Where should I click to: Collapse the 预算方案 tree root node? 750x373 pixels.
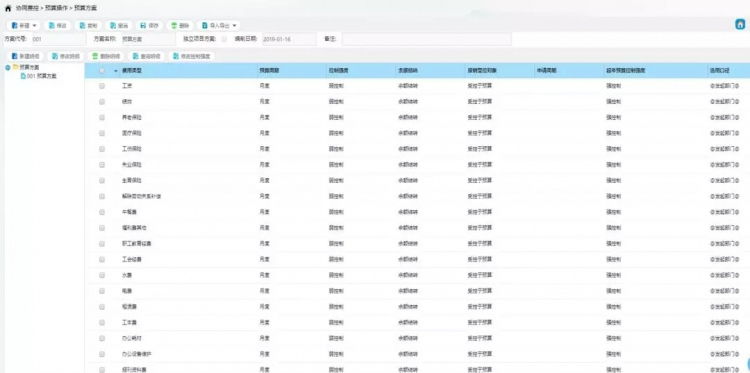(8, 68)
